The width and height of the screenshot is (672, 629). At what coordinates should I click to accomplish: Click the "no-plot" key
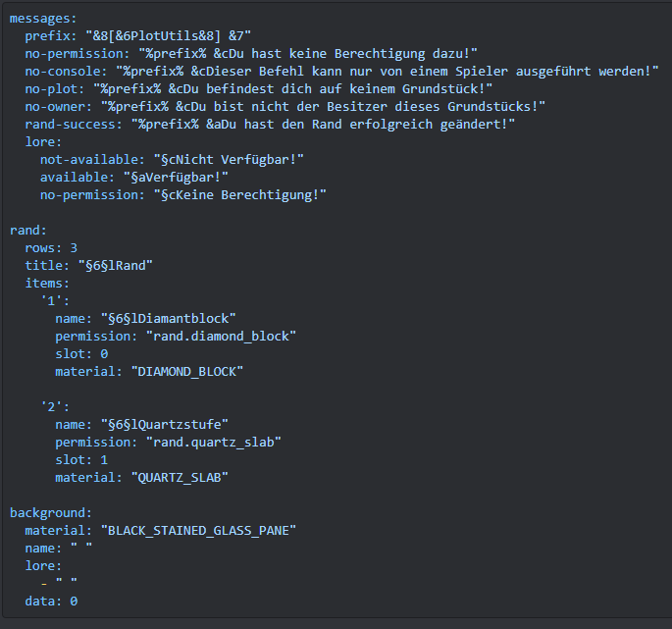click(x=52, y=88)
